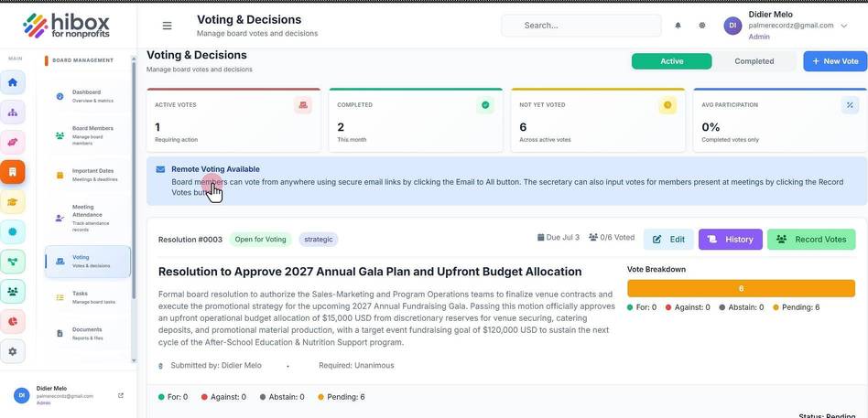Open the notifications bell icon
The width and height of the screenshot is (868, 418).
(678, 26)
